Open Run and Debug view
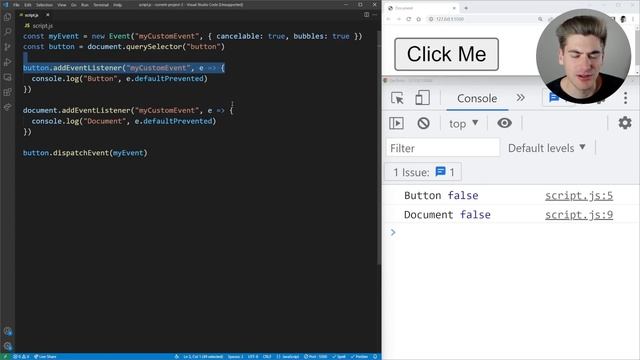 coord(7,62)
